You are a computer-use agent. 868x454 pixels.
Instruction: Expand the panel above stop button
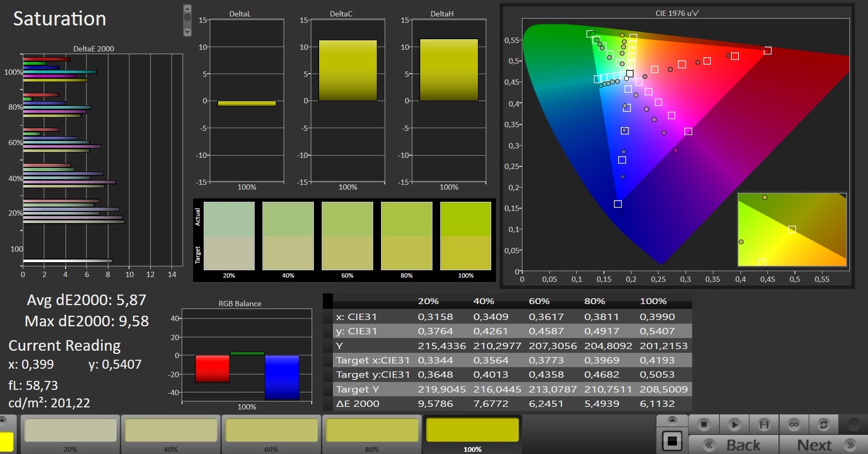[x=672, y=421]
